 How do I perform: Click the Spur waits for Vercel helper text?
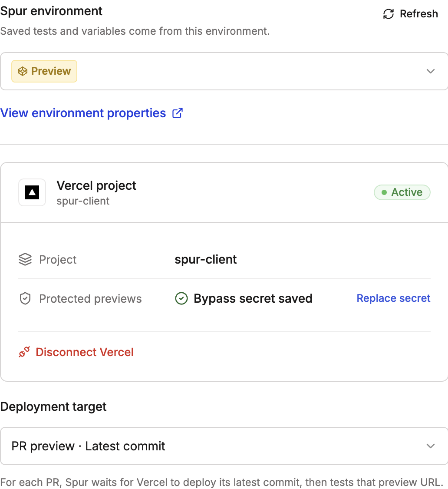(x=221, y=482)
